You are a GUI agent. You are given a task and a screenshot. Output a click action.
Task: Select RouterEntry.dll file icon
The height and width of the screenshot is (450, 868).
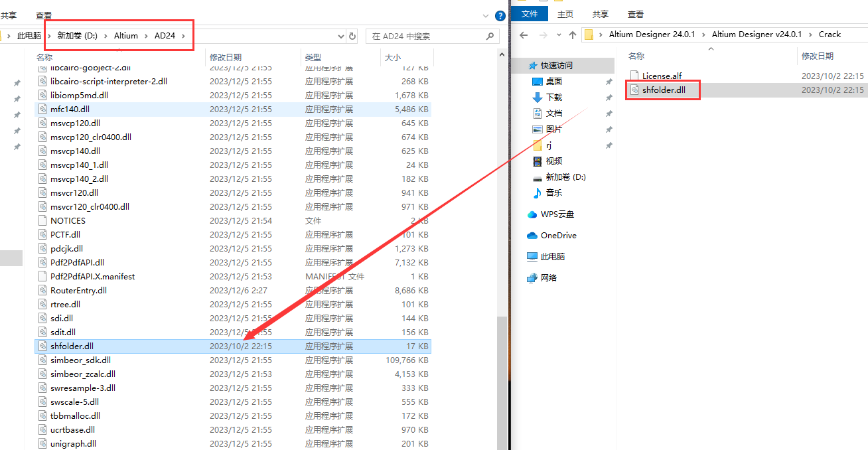(x=42, y=290)
